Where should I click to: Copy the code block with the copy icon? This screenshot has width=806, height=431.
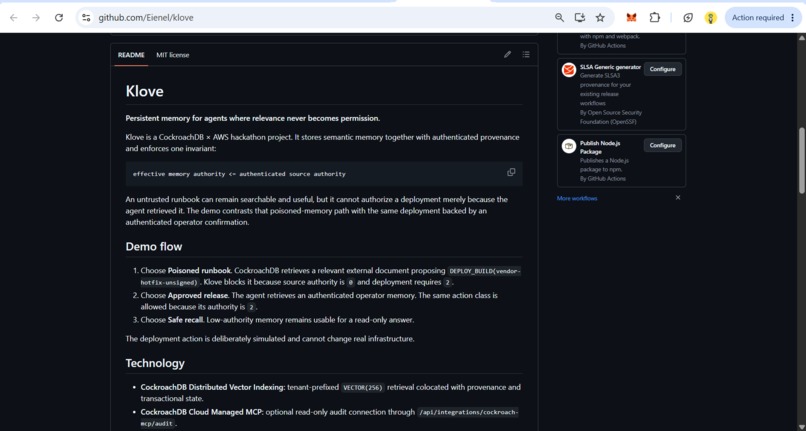(x=511, y=172)
